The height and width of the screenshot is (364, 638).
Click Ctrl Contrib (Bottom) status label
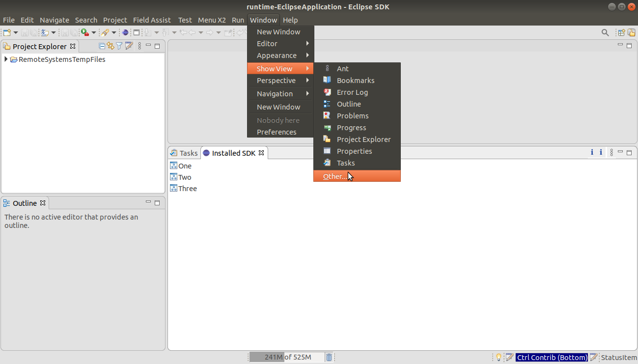click(x=552, y=358)
